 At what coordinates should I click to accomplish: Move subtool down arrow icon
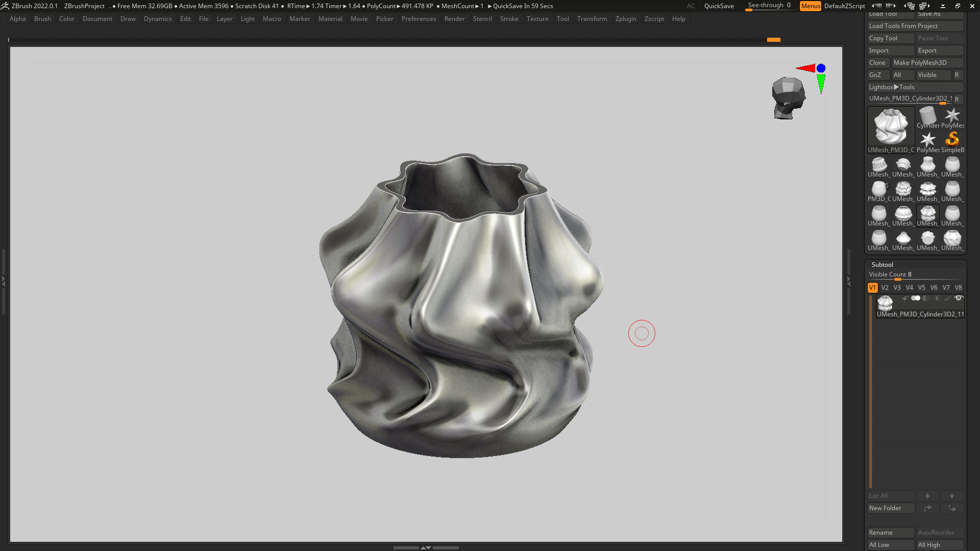click(952, 496)
